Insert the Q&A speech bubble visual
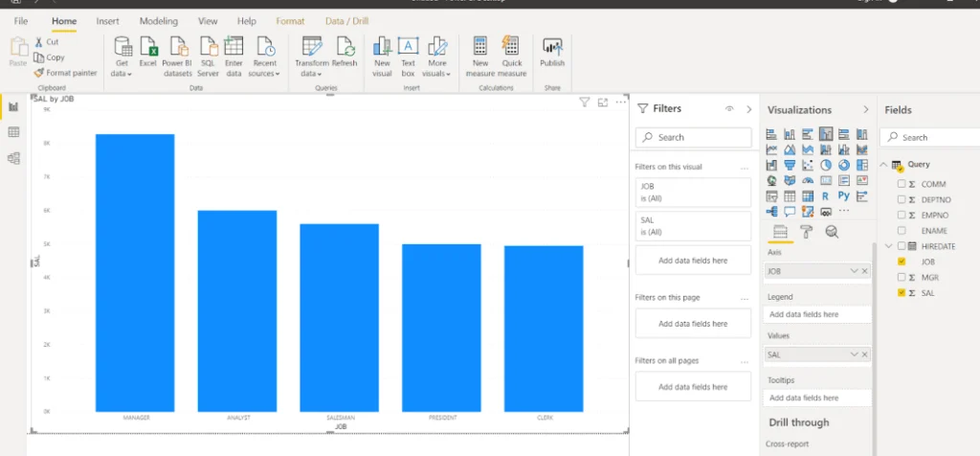The height and width of the screenshot is (456, 980). pyautogui.click(x=790, y=212)
